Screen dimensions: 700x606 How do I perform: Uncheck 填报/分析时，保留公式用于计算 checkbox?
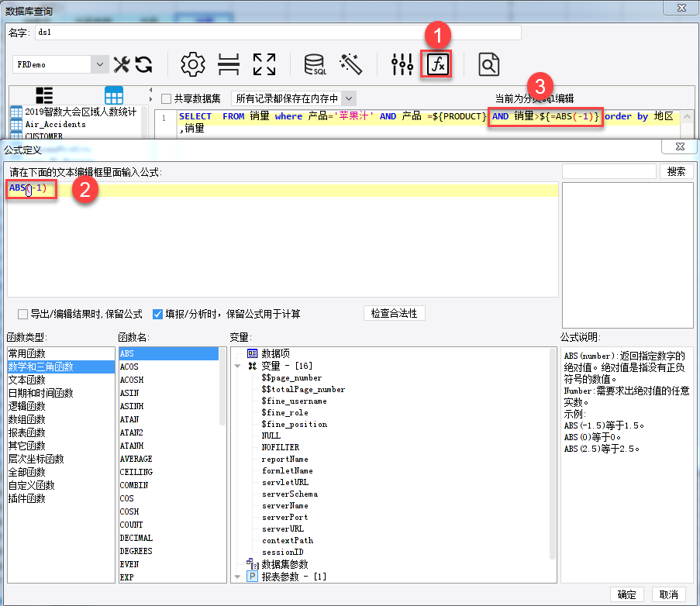(157, 314)
